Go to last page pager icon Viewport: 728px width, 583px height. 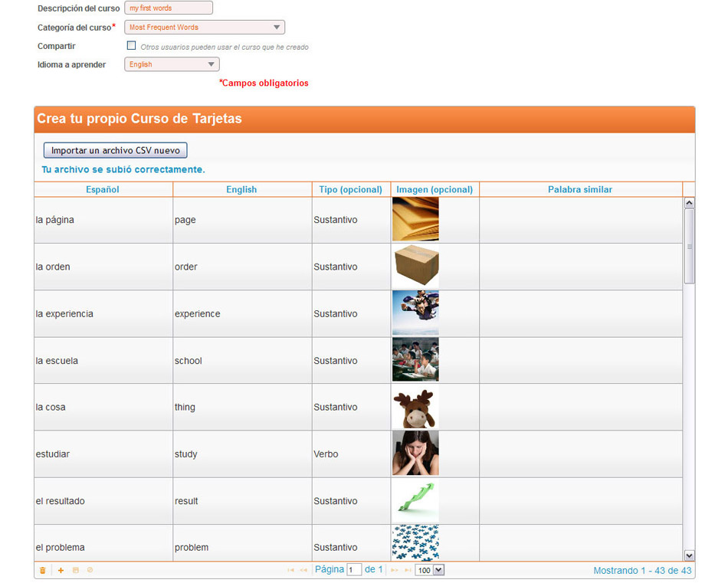[x=407, y=570]
